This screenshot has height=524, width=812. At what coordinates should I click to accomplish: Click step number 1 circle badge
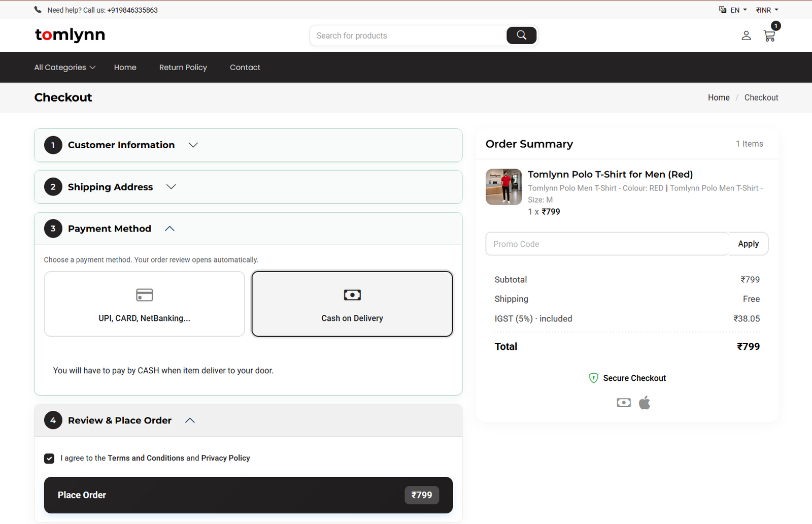[53, 145]
